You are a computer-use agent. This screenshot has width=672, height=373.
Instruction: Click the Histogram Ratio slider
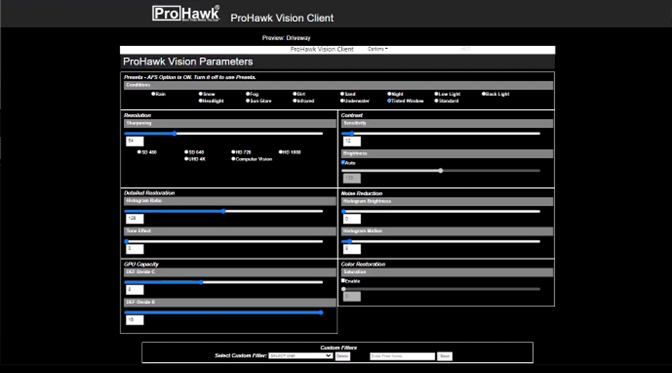coord(224,211)
